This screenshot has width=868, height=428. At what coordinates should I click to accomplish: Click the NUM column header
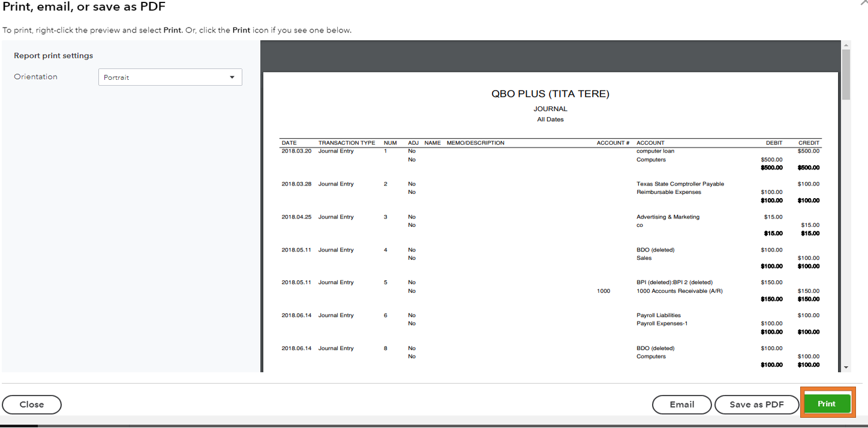[390, 143]
